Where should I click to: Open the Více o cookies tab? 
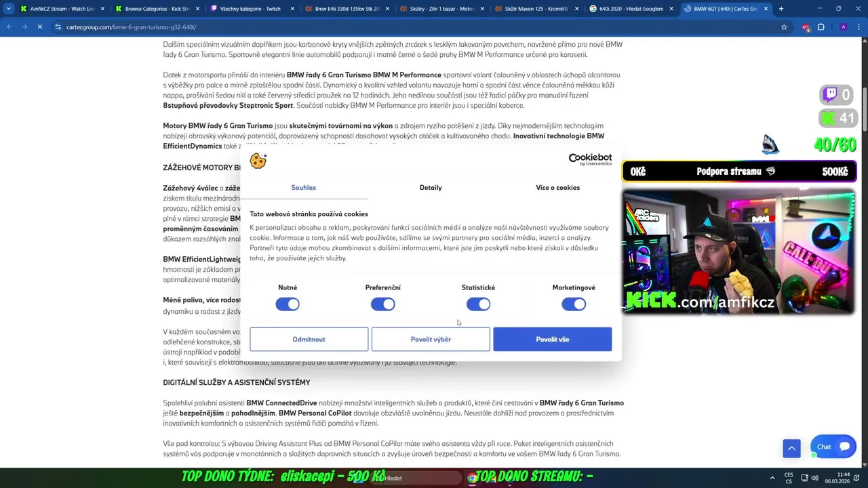tap(557, 188)
